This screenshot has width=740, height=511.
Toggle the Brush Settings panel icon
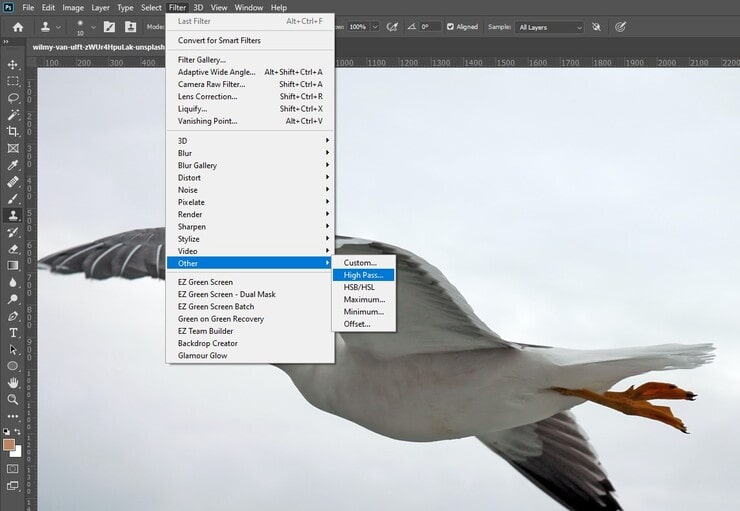point(109,27)
